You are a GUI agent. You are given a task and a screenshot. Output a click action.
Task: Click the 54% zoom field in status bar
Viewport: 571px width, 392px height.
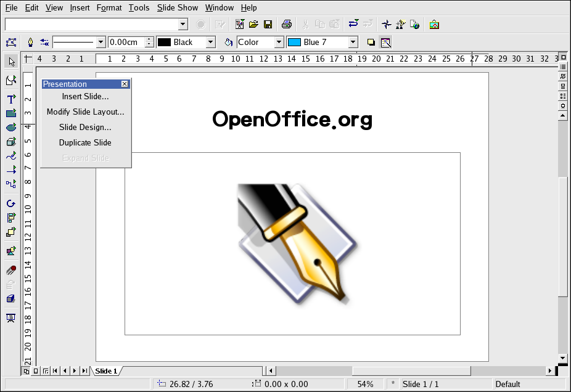click(x=365, y=384)
